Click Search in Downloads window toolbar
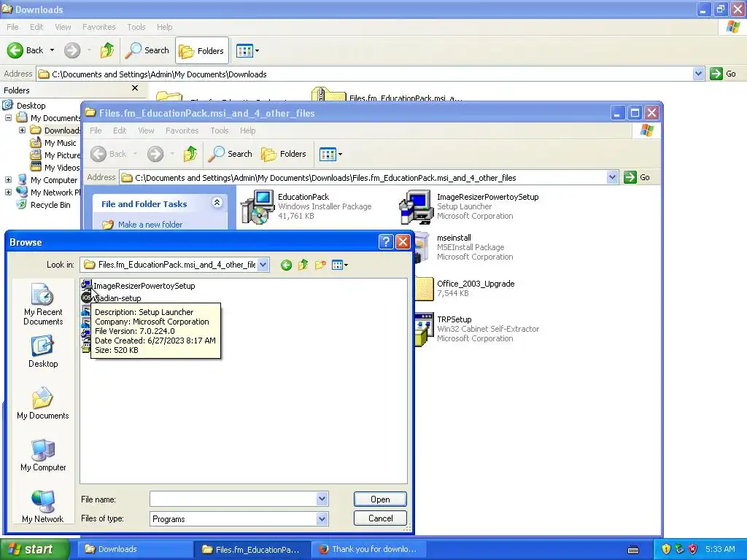The image size is (747, 560). point(147,50)
